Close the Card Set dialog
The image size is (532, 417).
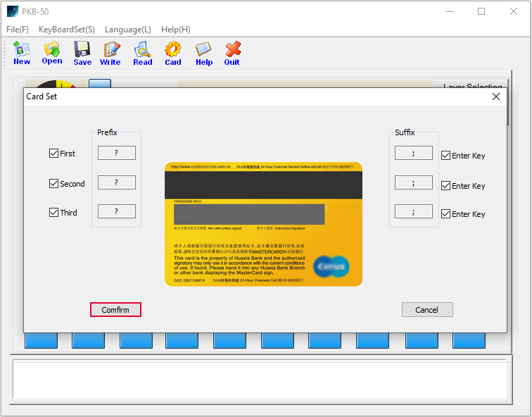pos(496,97)
